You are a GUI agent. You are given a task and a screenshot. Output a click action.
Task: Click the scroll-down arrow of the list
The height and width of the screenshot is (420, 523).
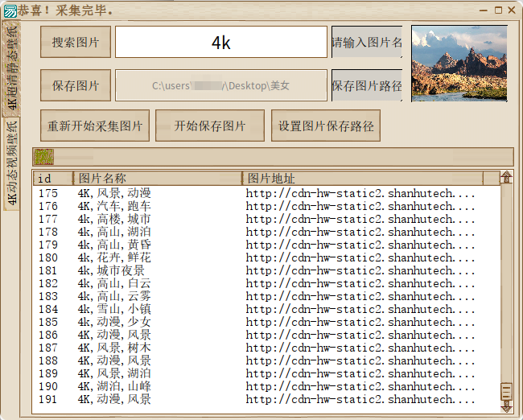click(506, 407)
